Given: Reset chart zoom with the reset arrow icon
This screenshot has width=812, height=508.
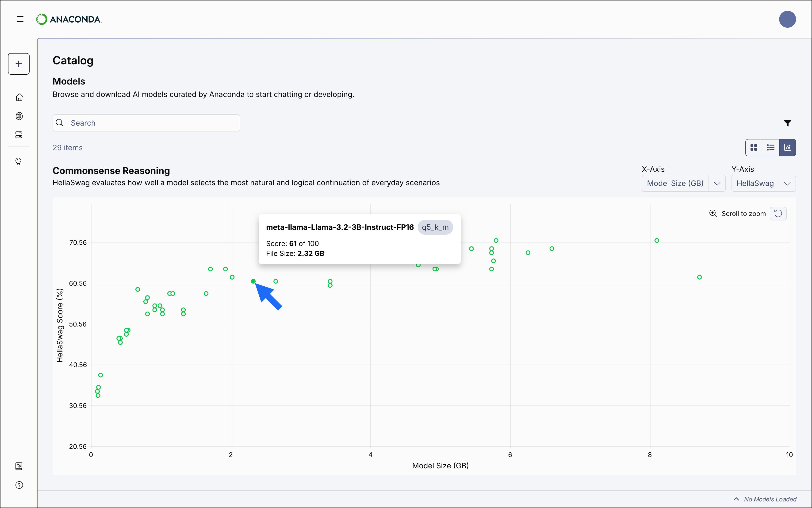Looking at the screenshot, I should click(x=778, y=213).
